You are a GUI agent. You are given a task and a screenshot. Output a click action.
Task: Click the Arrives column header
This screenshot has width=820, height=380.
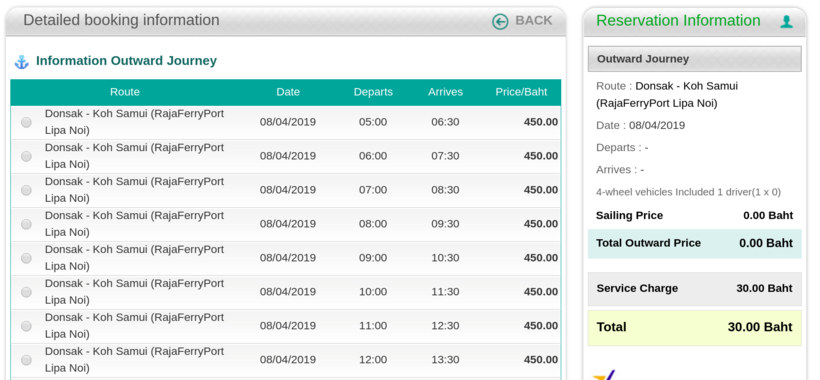pos(446,92)
